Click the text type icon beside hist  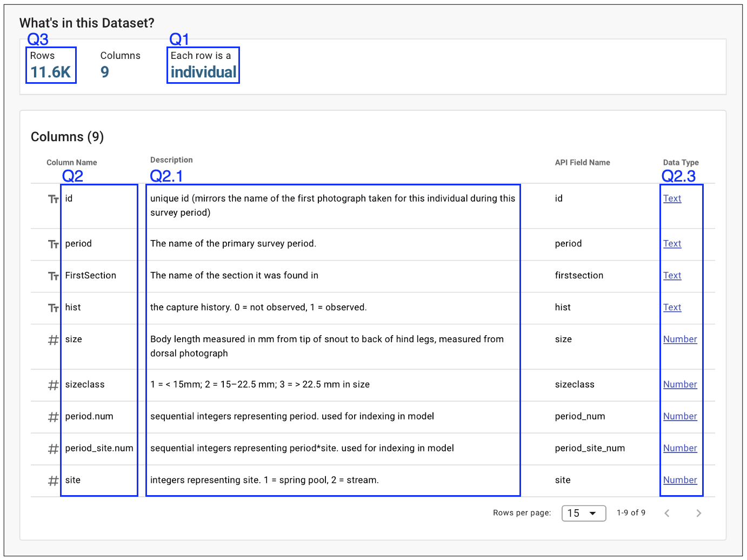[53, 308]
